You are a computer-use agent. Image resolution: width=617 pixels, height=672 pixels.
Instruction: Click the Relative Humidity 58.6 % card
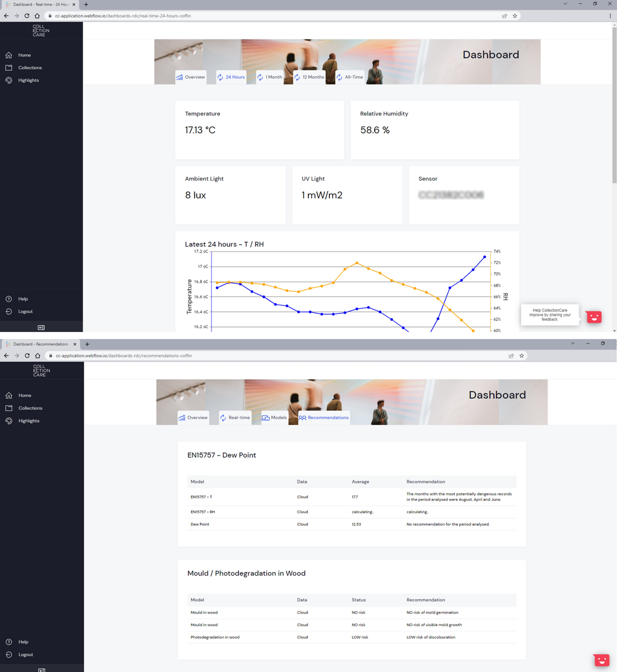435,130
